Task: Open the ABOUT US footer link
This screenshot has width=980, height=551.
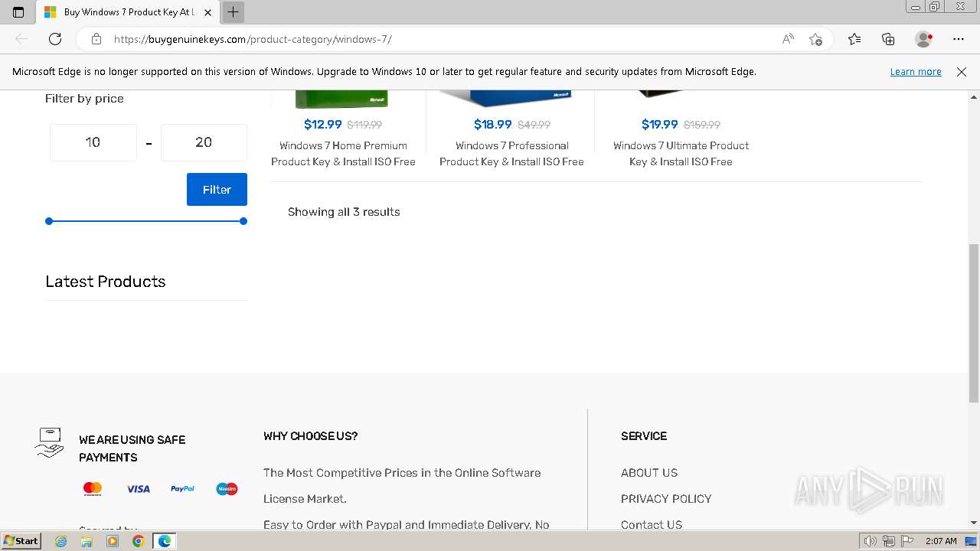Action: pyautogui.click(x=649, y=473)
